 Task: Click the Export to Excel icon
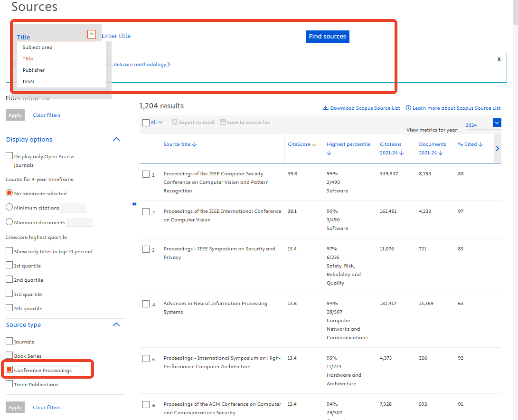click(x=175, y=122)
